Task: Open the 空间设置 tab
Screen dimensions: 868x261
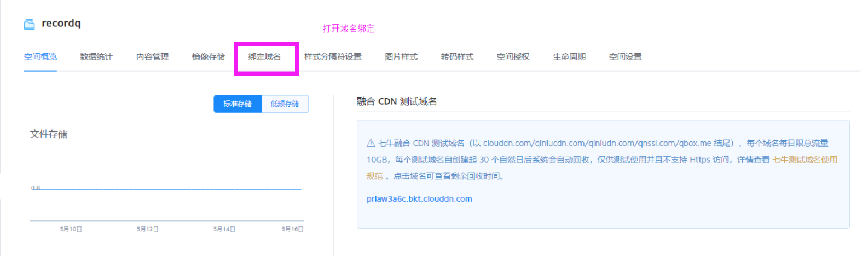Action: pos(626,56)
